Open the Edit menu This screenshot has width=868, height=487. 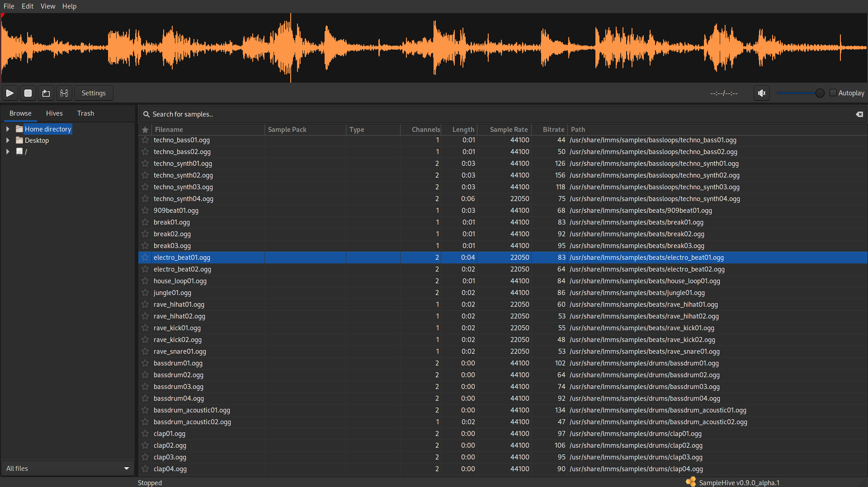pyautogui.click(x=27, y=6)
